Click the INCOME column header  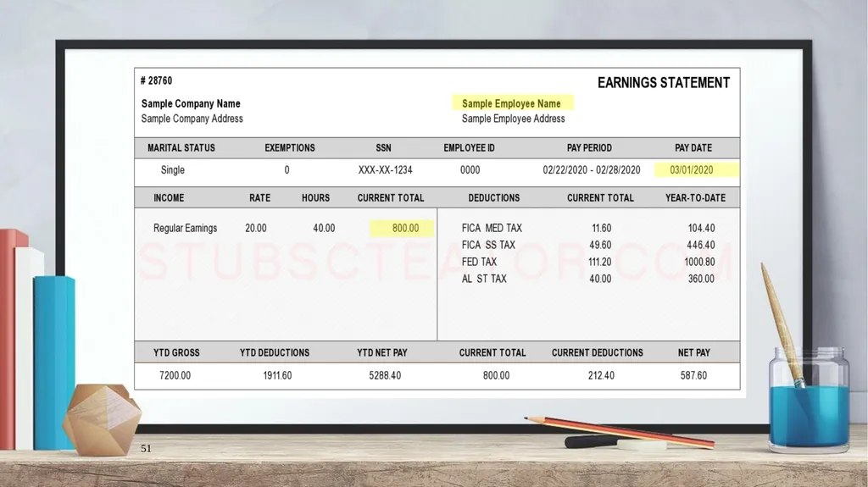pos(169,197)
